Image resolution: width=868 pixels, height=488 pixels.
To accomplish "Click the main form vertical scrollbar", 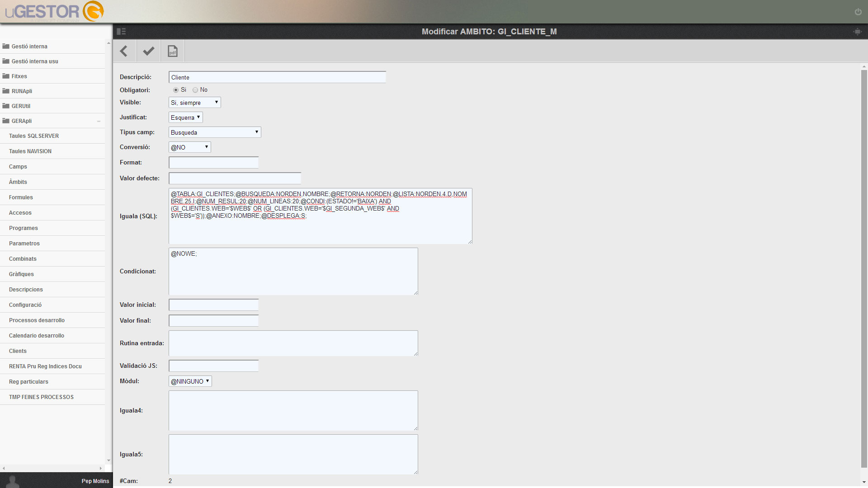I will [x=864, y=269].
